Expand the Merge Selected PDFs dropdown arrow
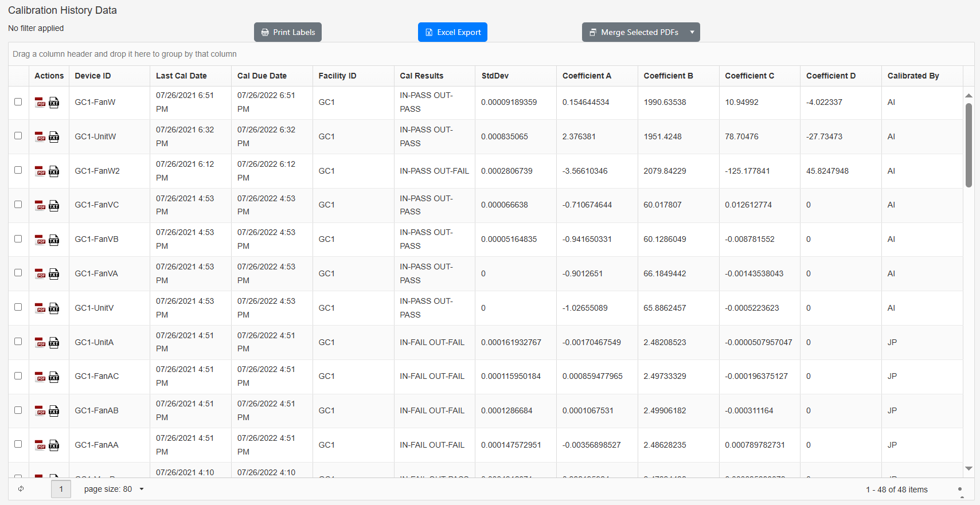This screenshot has height=505, width=980. [692, 32]
